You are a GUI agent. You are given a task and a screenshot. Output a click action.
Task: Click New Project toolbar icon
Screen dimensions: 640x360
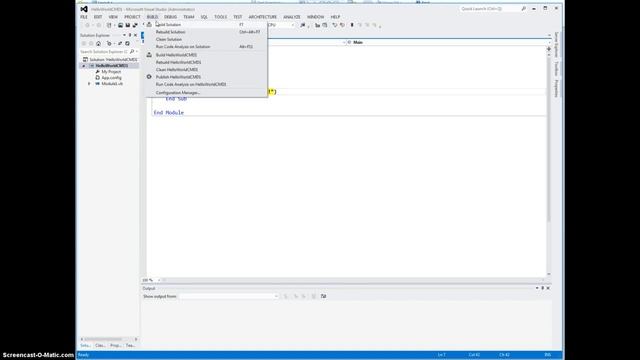pos(109,25)
